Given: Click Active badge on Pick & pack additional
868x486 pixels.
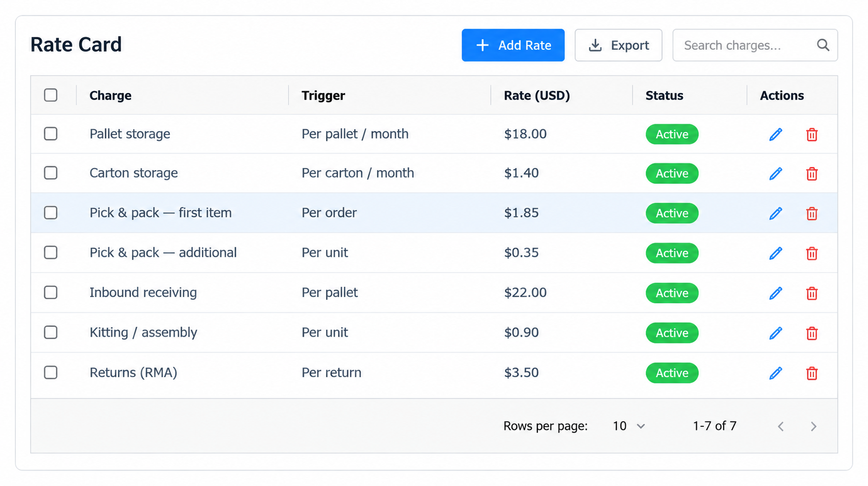Looking at the screenshot, I should [672, 253].
